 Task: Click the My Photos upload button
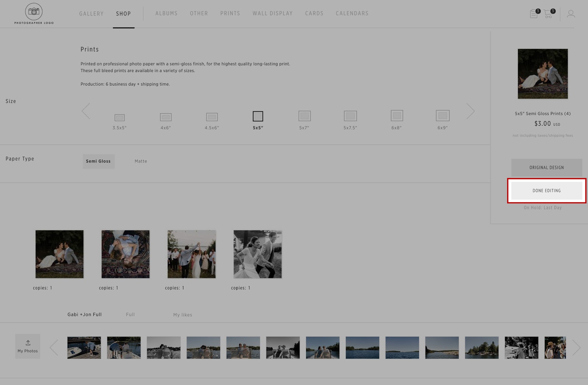pos(28,346)
